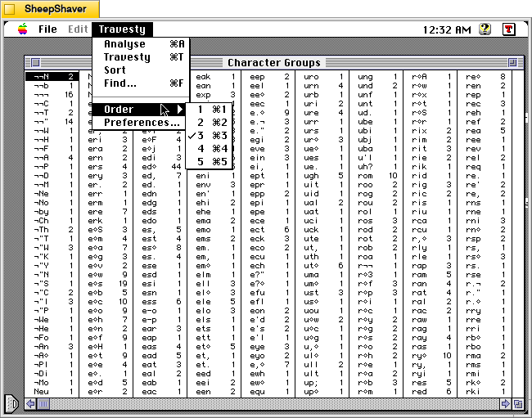This screenshot has height=418, width=532.
Task: Click the window grow box
Action: coord(518,404)
